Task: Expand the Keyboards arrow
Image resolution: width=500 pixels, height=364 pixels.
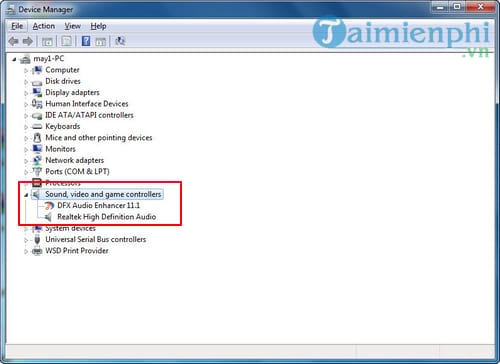Action: pyautogui.click(x=26, y=127)
